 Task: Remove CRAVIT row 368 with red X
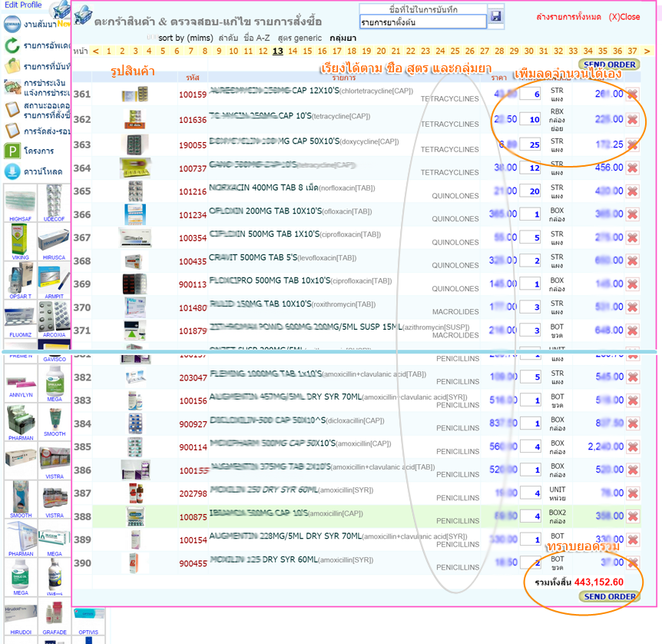coord(632,261)
